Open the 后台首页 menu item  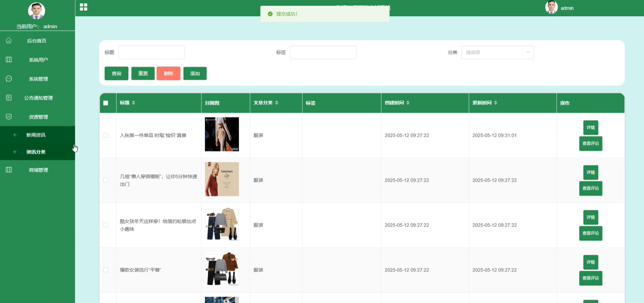[x=37, y=40]
